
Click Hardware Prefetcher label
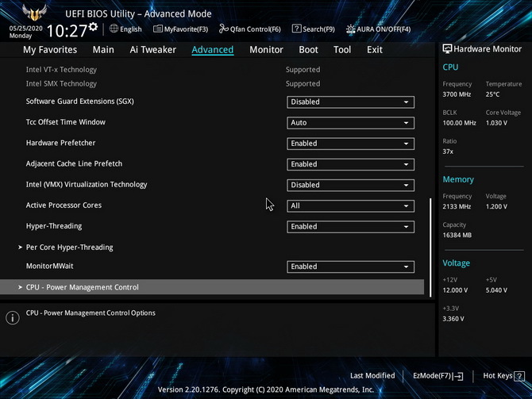click(x=60, y=143)
